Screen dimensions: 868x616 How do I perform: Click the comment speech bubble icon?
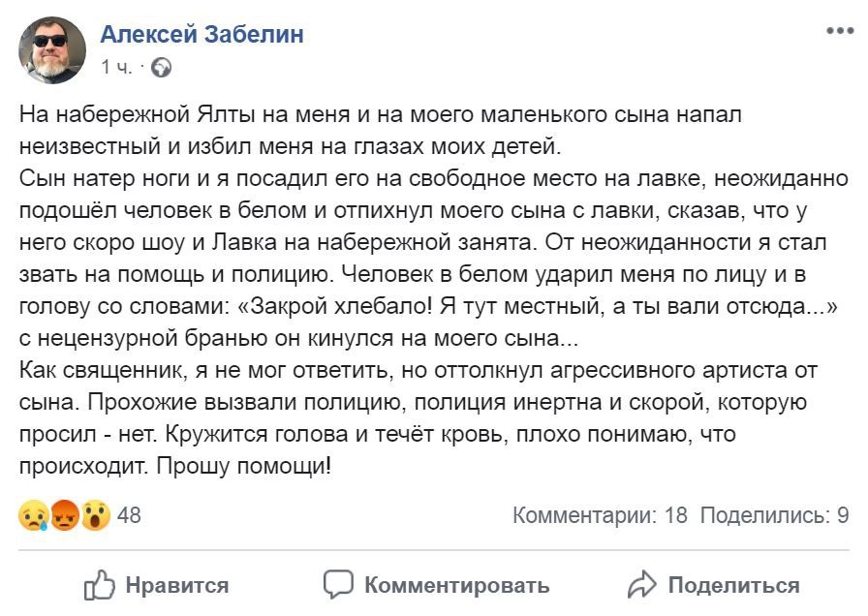(338, 584)
